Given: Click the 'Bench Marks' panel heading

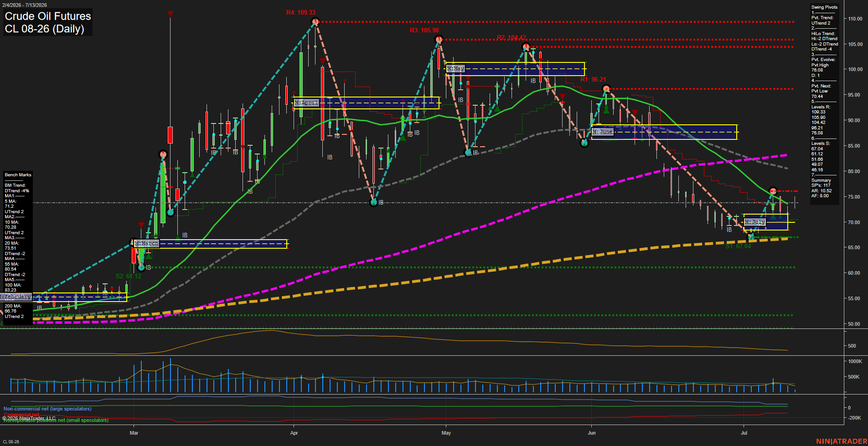Looking at the screenshot, I should pyautogui.click(x=18, y=175).
